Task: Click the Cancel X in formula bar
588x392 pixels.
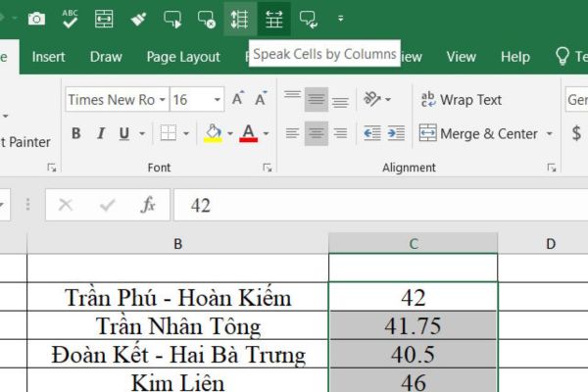Action: click(x=66, y=205)
